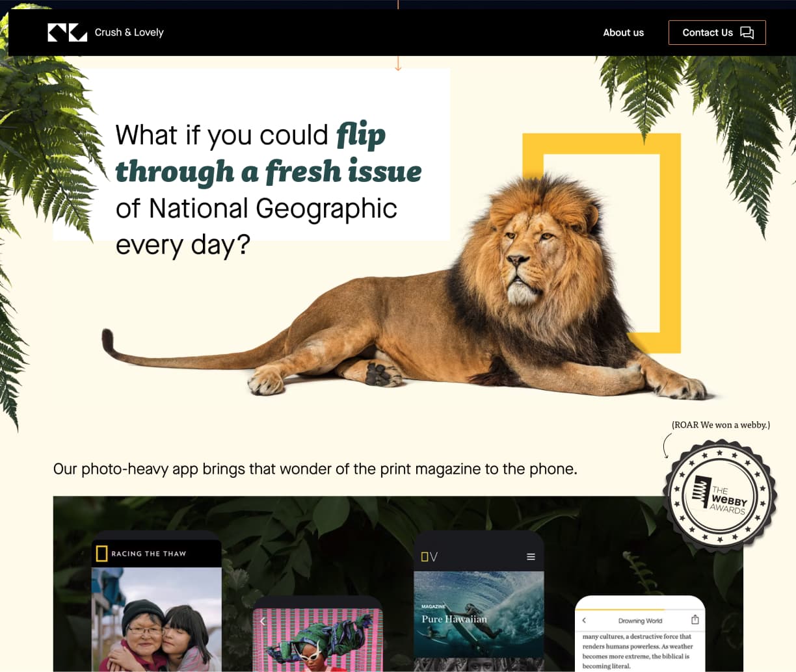Click the Crush & Lovely logo icon

pyautogui.click(x=67, y=32)
